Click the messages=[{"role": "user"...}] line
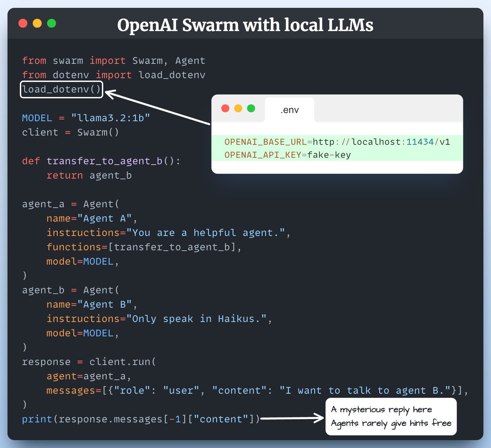 (257, 390)
